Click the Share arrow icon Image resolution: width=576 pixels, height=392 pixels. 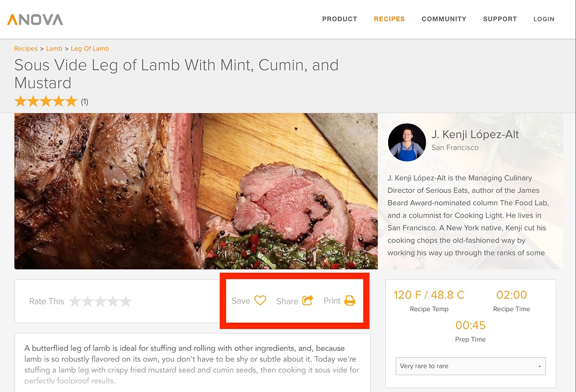(x=308, y=300)
